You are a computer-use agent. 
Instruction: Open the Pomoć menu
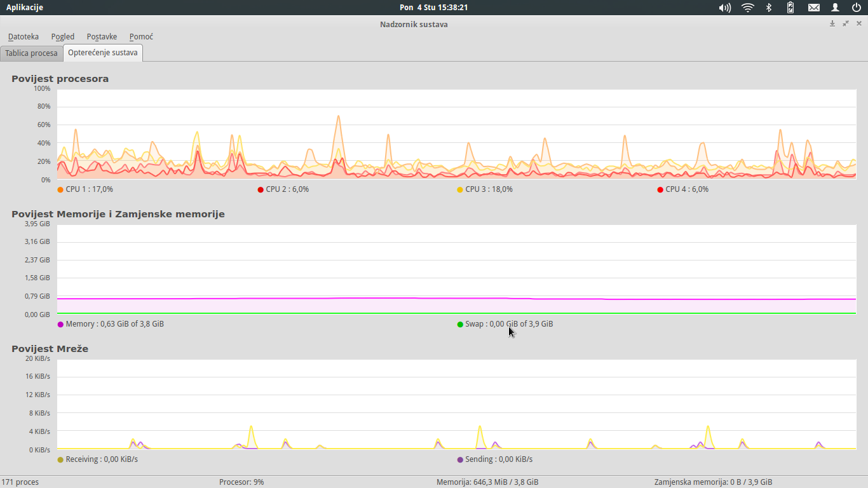click(x=141, y=37)
